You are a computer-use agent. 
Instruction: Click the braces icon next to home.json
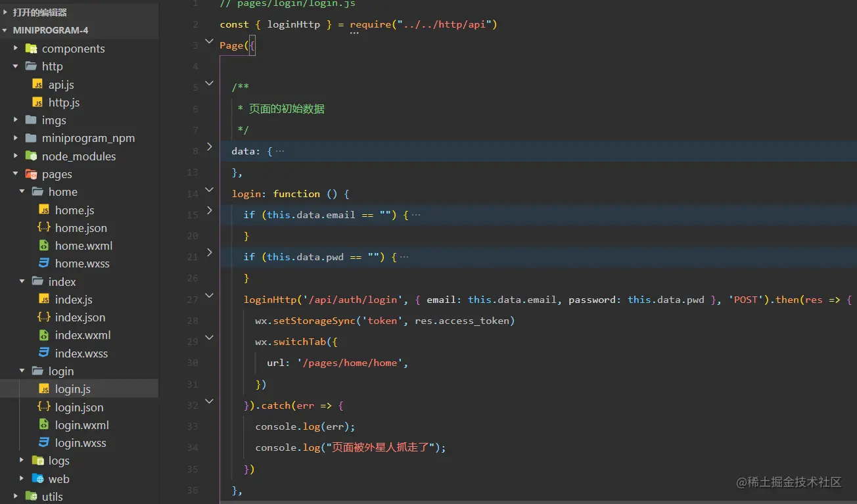(44, 227)
